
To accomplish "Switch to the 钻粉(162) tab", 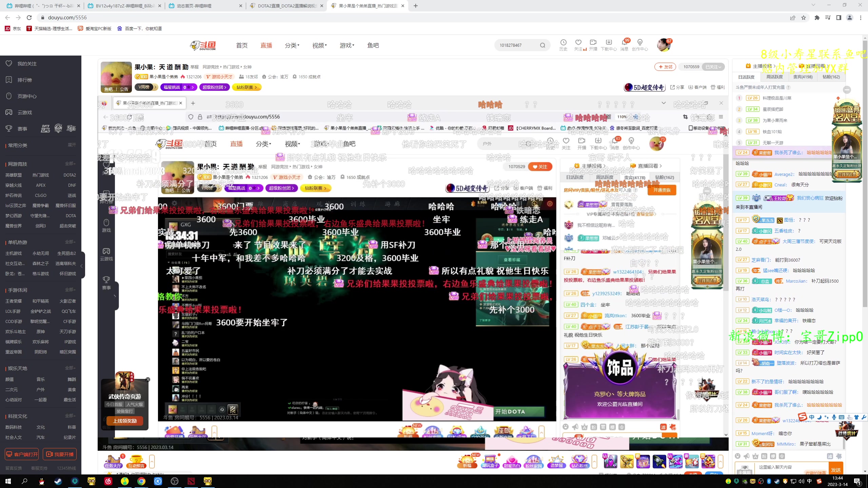I will (831, 77).
